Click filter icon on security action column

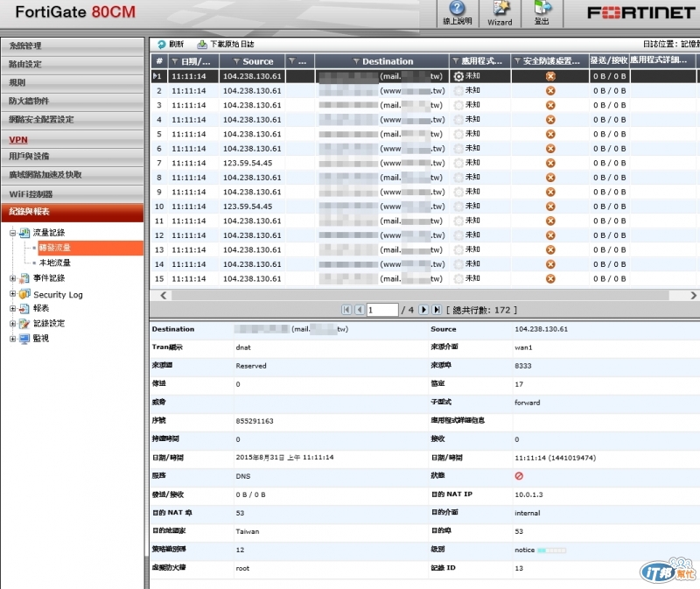click(517, 60)
